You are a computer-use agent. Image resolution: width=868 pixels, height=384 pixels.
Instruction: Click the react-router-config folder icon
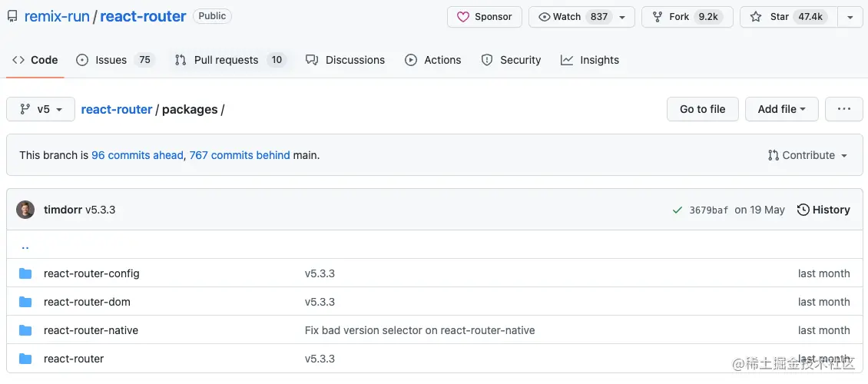point(25,273)
